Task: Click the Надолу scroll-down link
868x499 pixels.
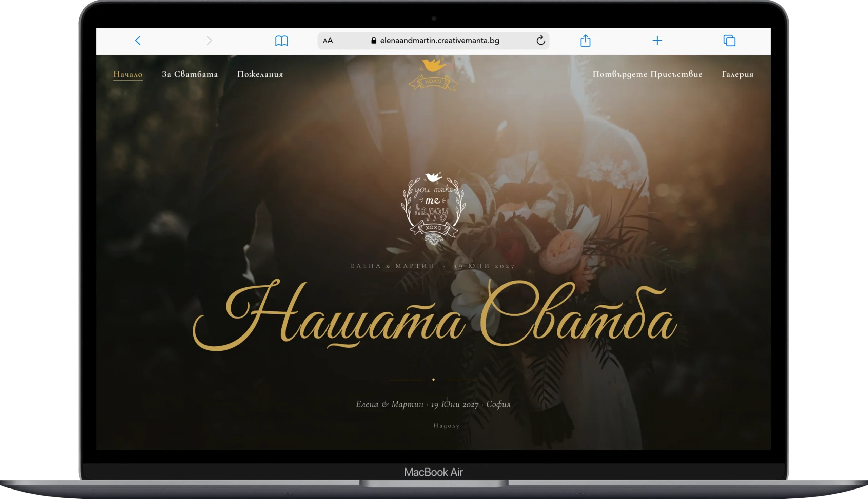Action: pyautogui.click(x=446, y=426)
